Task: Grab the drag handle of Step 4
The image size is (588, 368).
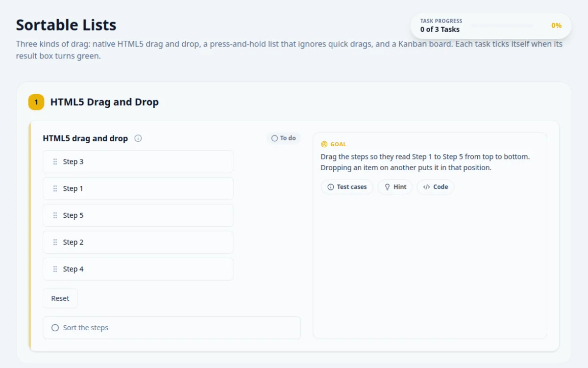Action: click(x=55, y=269)
